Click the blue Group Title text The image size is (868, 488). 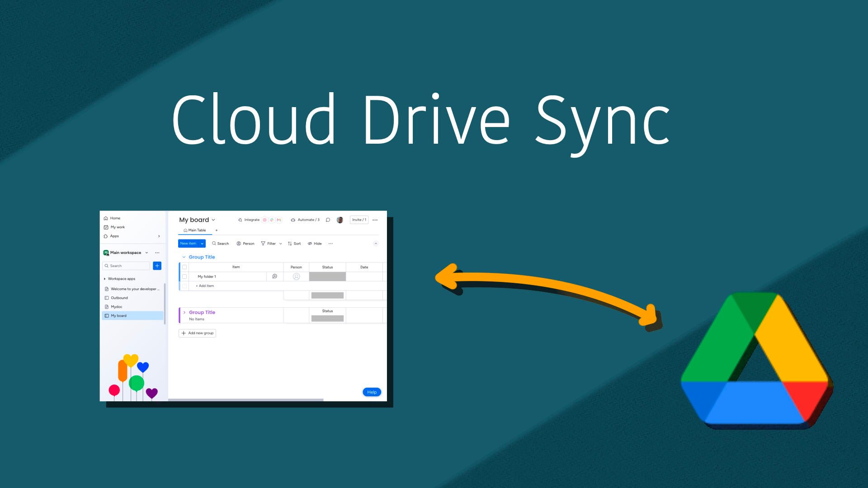202,257
